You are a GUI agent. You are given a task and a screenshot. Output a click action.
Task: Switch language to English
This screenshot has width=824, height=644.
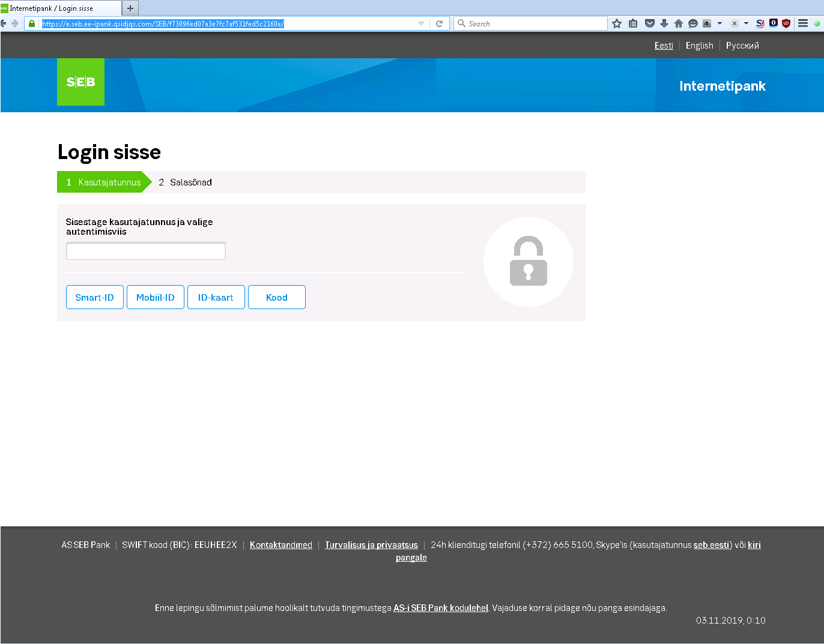pos(700,46)
